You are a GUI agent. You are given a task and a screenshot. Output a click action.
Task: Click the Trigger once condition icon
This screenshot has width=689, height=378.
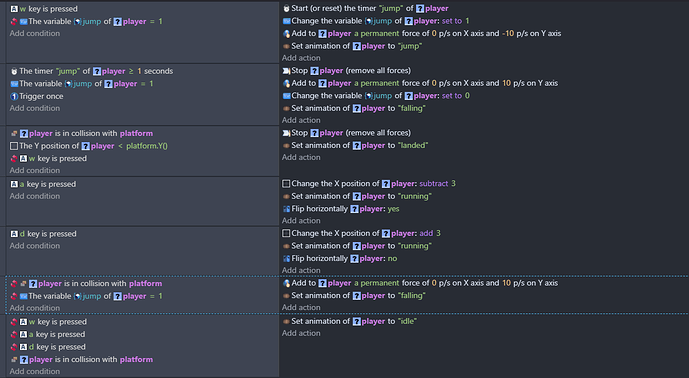point(14,96)
